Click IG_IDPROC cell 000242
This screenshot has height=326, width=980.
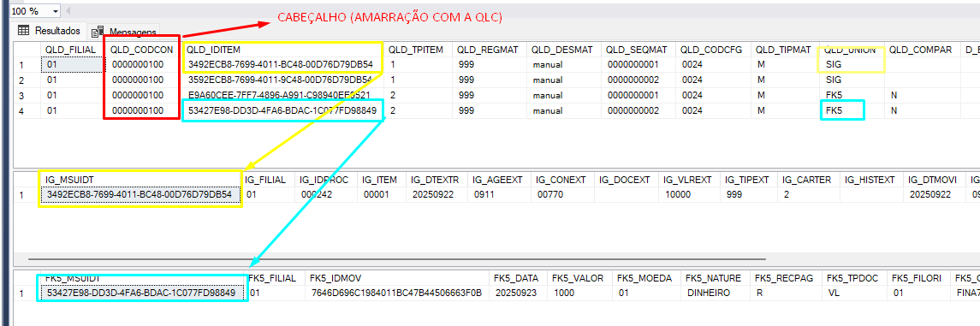coord(326,195)
